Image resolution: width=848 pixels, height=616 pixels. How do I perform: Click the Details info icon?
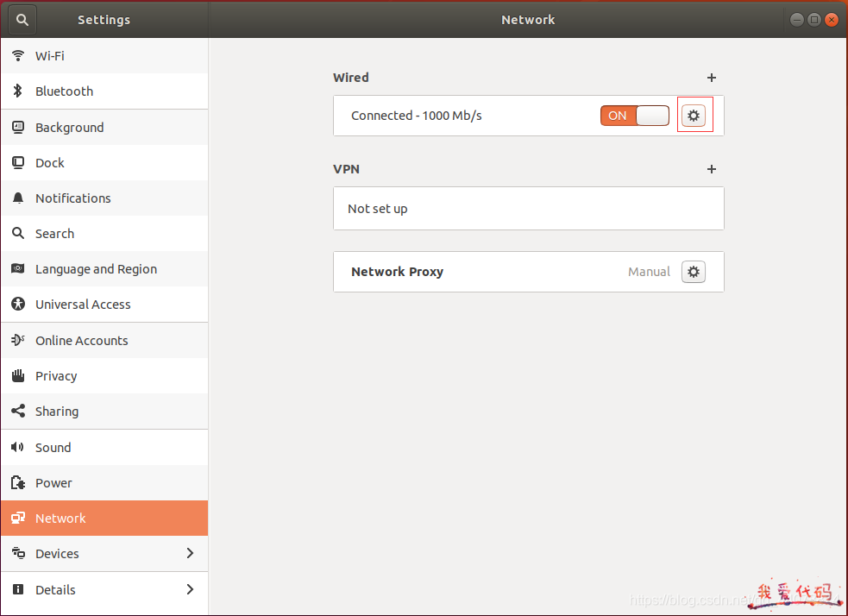pos(18,589)
